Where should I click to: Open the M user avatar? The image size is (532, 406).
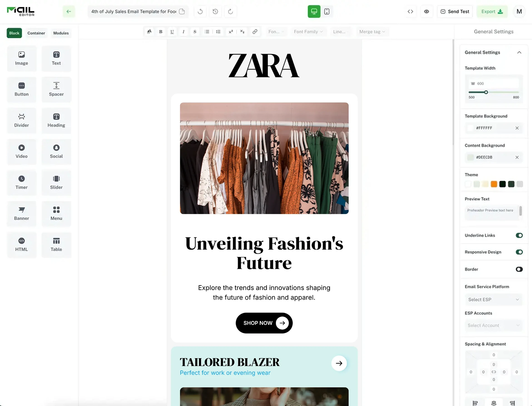coord(519,11)
